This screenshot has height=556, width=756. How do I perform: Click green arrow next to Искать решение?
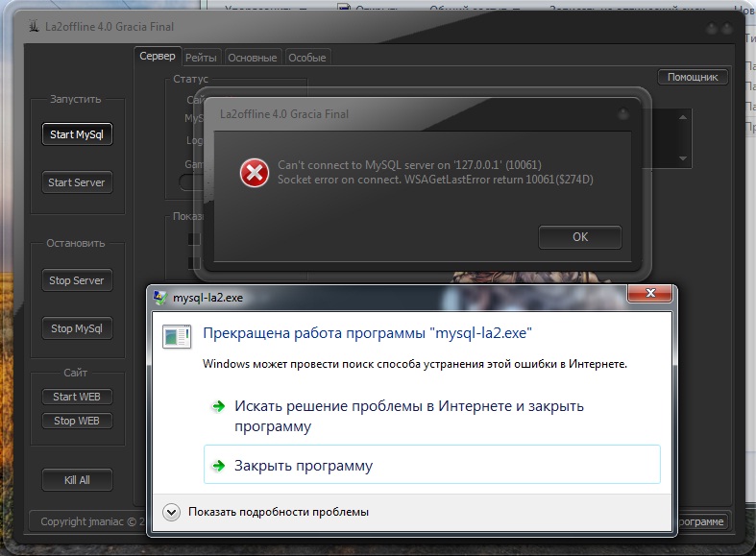pos(219,406)
